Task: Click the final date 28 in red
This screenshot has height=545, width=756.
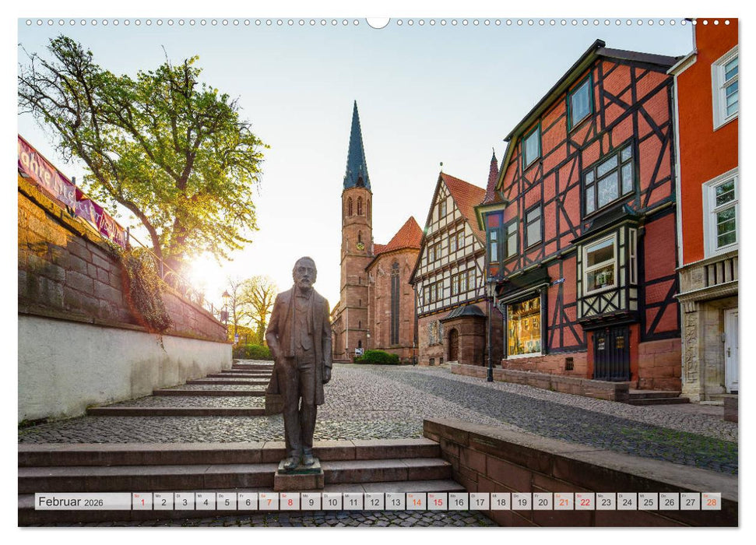Action: point(711,502)
